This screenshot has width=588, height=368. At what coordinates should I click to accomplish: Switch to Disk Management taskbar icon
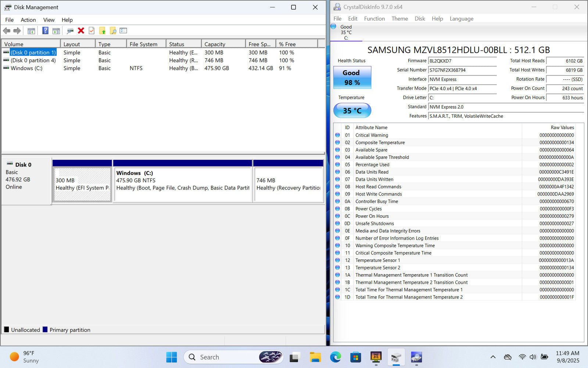click(x=396, y=357)
